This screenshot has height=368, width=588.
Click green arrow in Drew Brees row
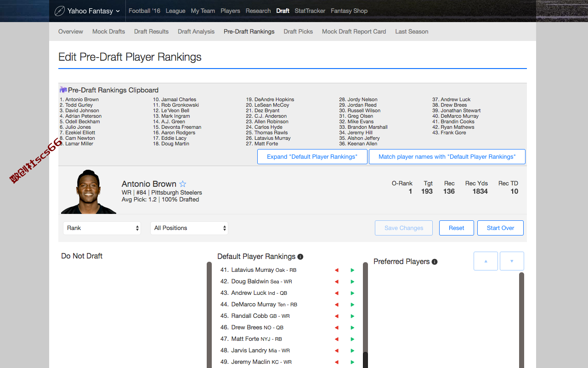coord(352,328)
